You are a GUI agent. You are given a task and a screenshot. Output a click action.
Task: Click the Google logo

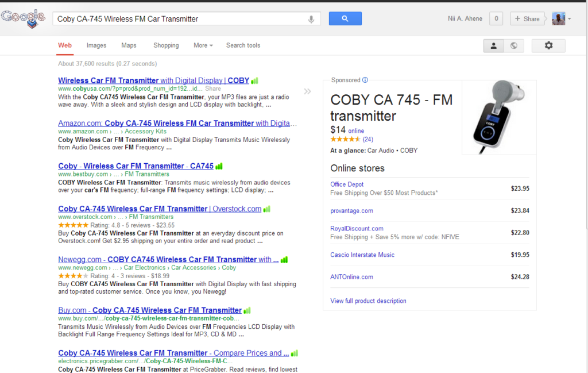[23, 19]
